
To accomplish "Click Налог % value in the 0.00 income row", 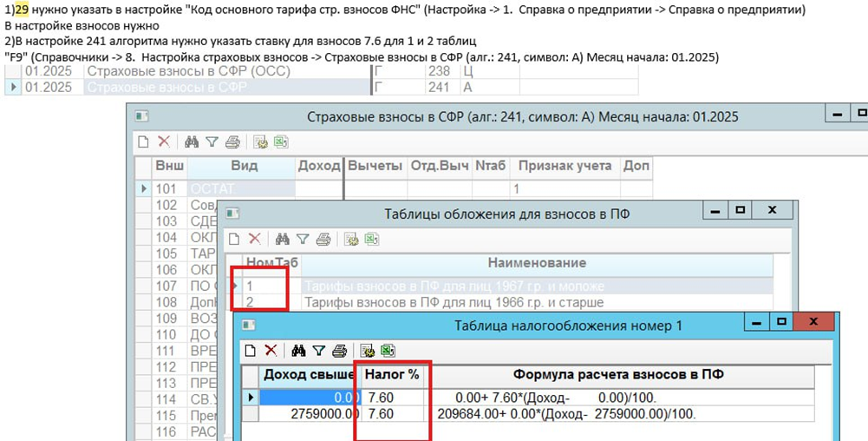I will [x=392, y=398].
